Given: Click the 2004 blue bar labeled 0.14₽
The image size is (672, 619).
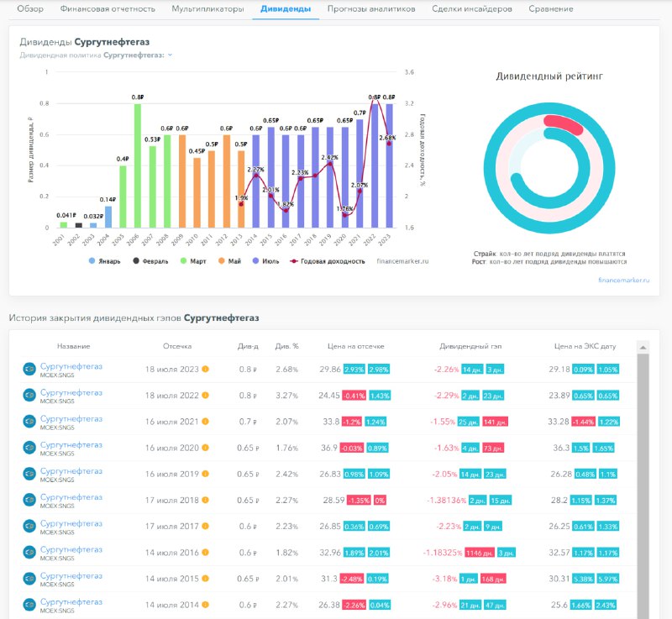Looking at the screenshot, I should [108, 217].
